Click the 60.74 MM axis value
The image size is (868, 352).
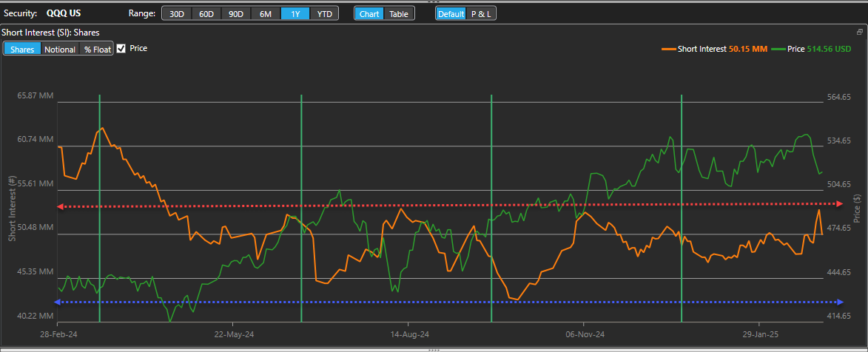(36, 140)
